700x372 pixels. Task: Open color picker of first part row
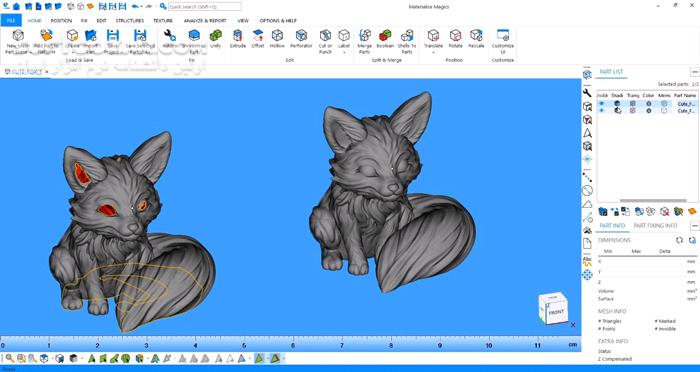(x=649, y=104)
